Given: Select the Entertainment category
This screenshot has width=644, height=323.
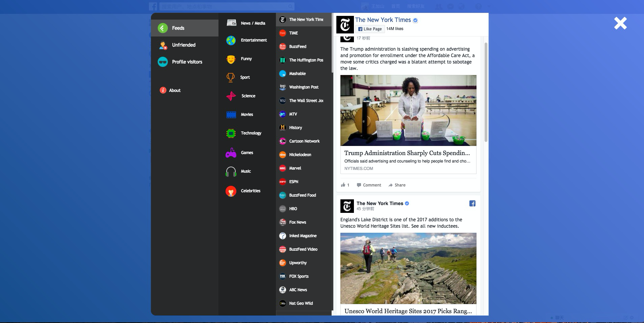Looking at the screenshot, I should 247,40.
